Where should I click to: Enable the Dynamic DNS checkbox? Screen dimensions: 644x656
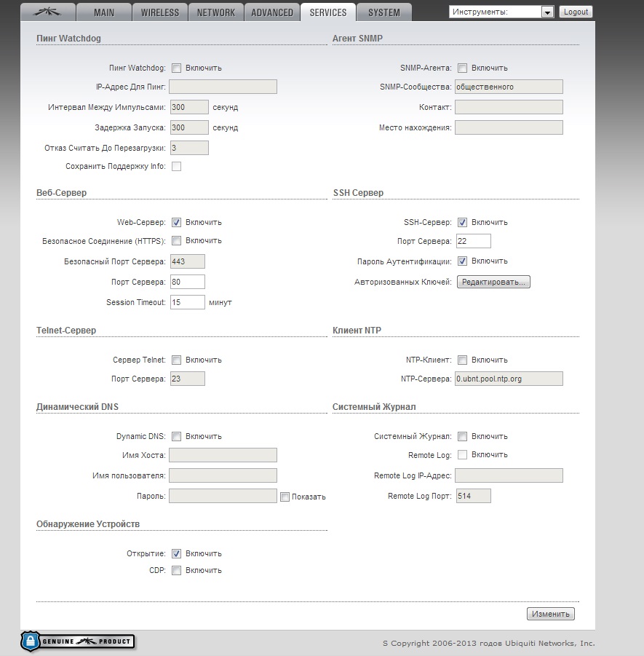click(177, 436)
